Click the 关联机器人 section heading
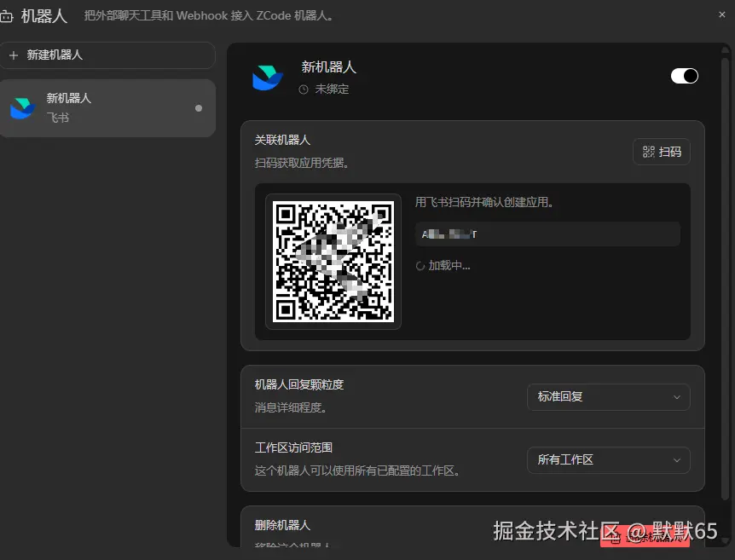Viewport: 735px width, 560px height. point(282,140)
